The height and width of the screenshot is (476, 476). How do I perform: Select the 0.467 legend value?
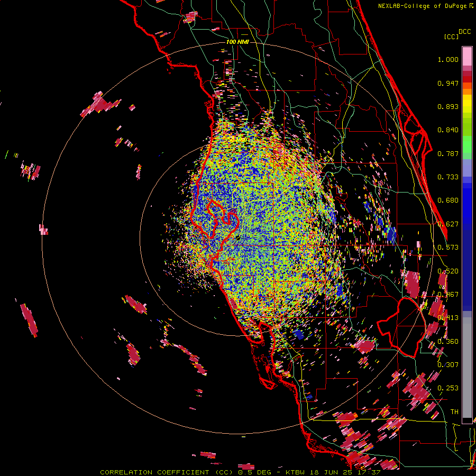click(448, 295)
